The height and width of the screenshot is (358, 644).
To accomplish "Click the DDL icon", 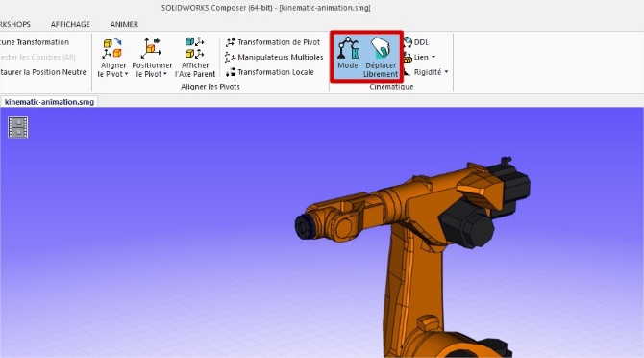I will click(x=408, y=42).
